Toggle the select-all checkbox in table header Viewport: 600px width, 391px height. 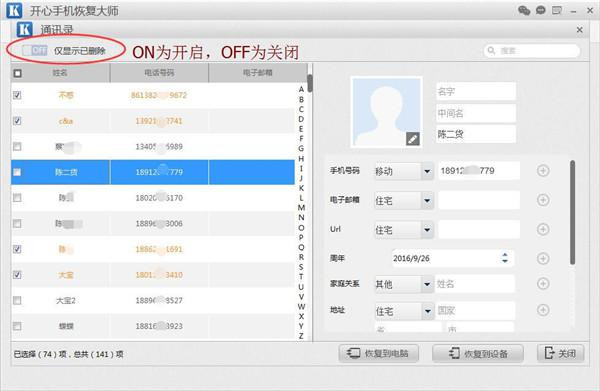18,73
